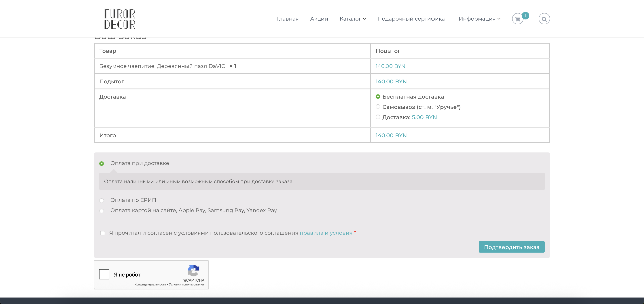
Task: Choose Оплата при доставке payment
Action: click(x=102, y=163)
